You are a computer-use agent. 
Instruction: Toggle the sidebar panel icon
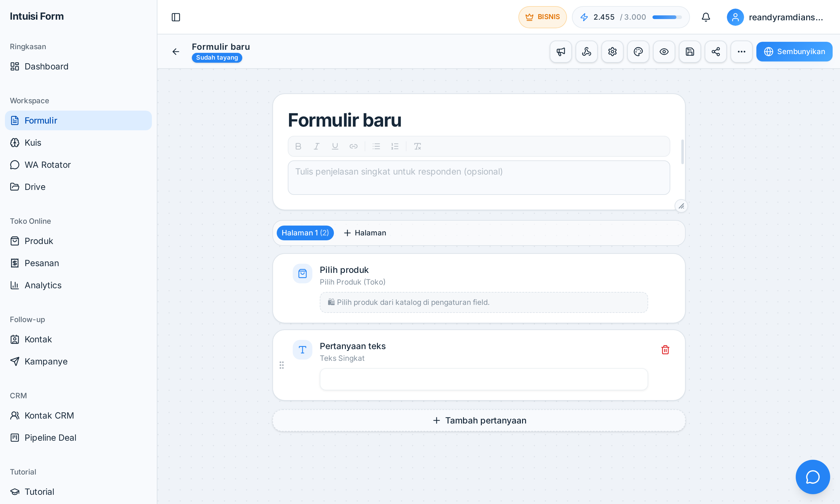(176, 17)
